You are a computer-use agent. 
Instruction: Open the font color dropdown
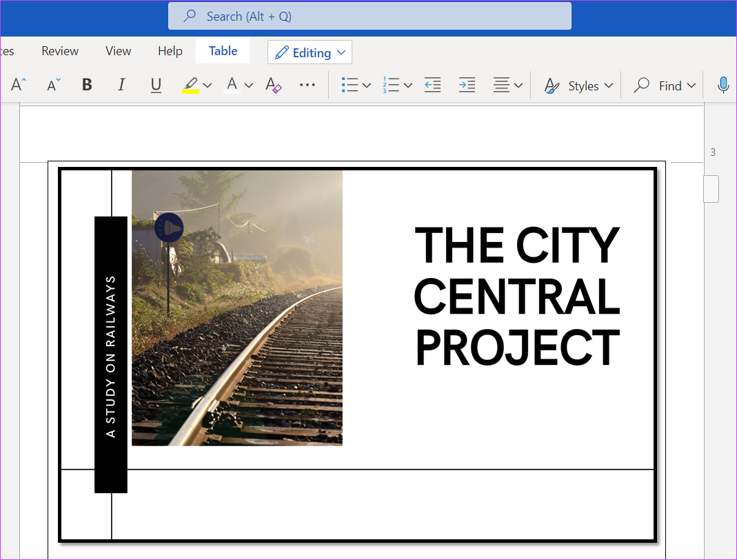(248, 84)
